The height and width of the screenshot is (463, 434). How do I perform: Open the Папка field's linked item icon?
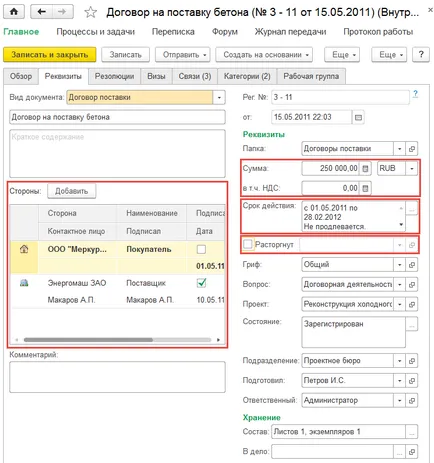tap(412, 149)
